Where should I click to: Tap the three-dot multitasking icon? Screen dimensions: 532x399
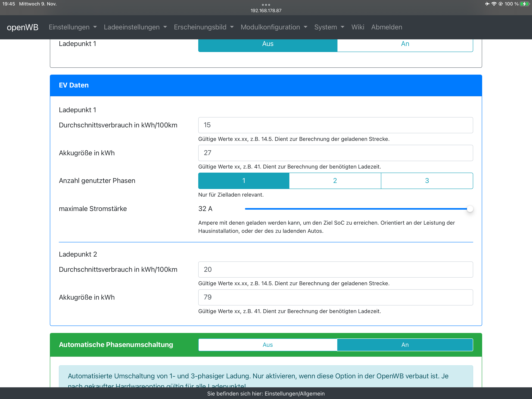pyautogui.click(x=266, y=4)
